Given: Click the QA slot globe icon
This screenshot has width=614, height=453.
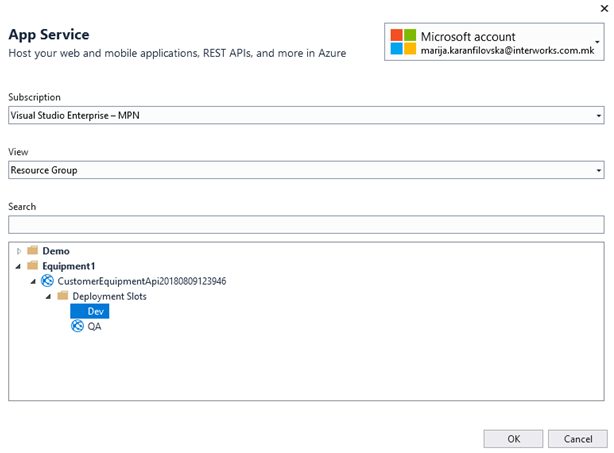Looking at the screenshot, I should click(x=78, y=326).
